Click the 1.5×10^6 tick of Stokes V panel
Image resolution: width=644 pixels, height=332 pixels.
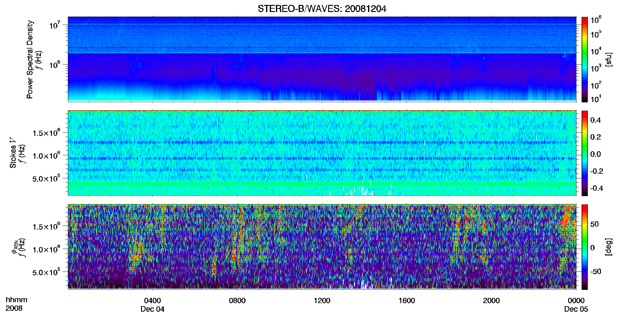[x=46, y=132]
